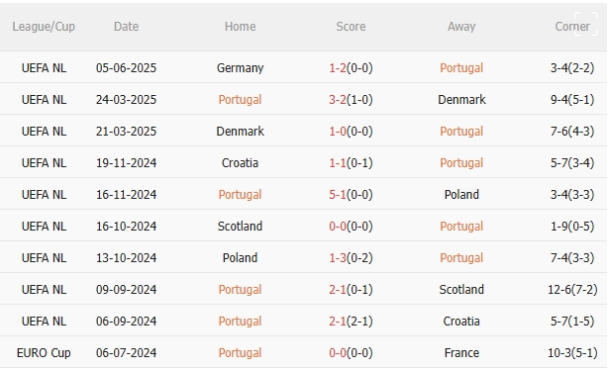Select the Date column header
Screen dimensions: 610x377
coord(126,26)
